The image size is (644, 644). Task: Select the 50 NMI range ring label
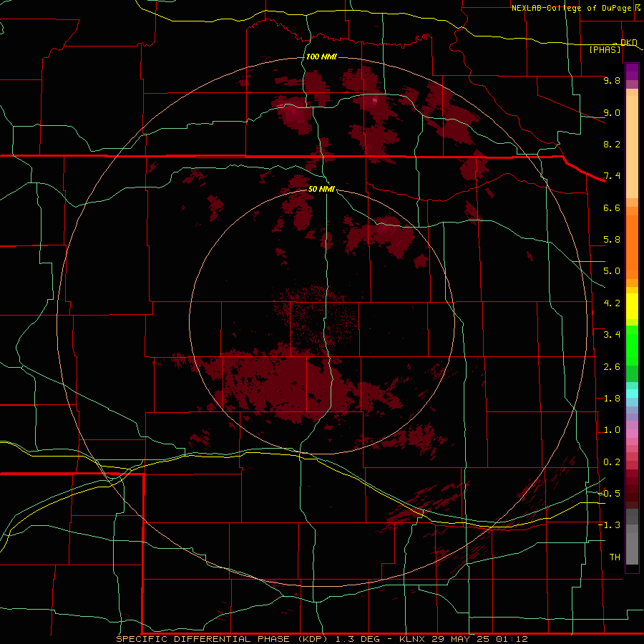click(x=321, y=189)
